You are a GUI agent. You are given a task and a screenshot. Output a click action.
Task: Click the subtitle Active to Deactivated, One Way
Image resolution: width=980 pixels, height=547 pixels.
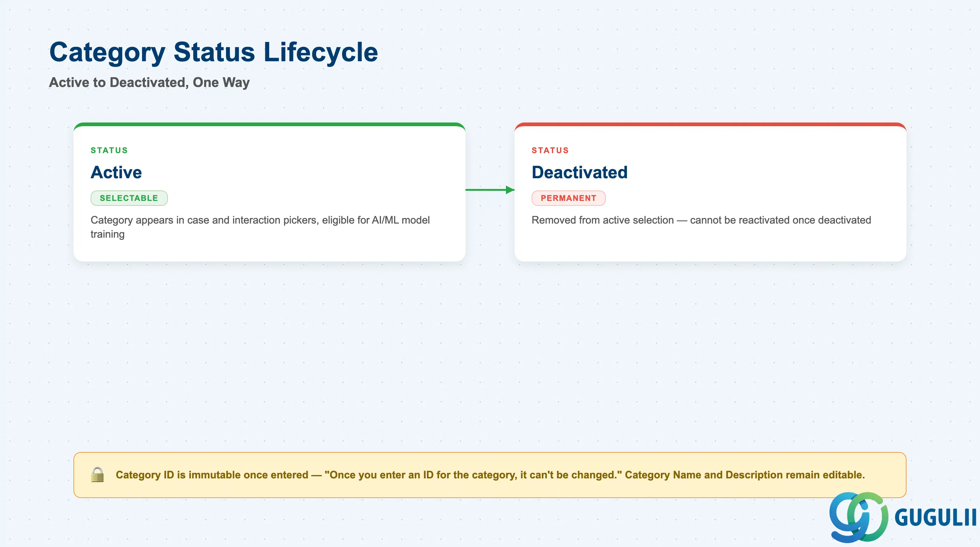pos(149,83)
